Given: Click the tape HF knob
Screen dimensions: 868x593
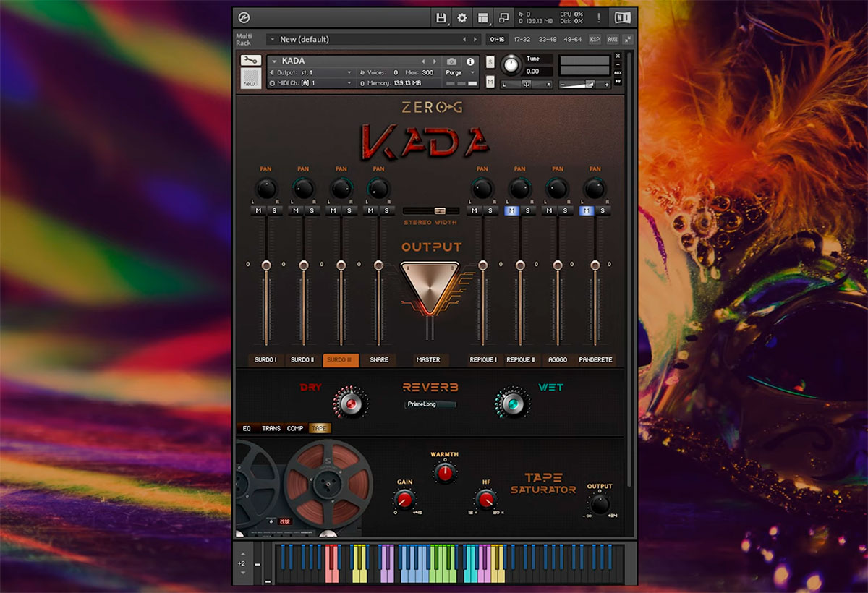Looking at the screenshot, I should (x=486, y=499).
